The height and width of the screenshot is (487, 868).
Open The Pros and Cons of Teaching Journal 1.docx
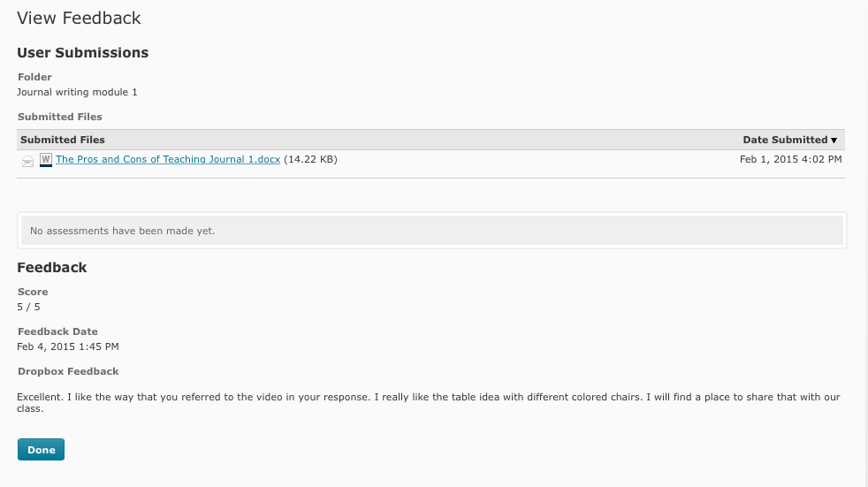(168, 160)
